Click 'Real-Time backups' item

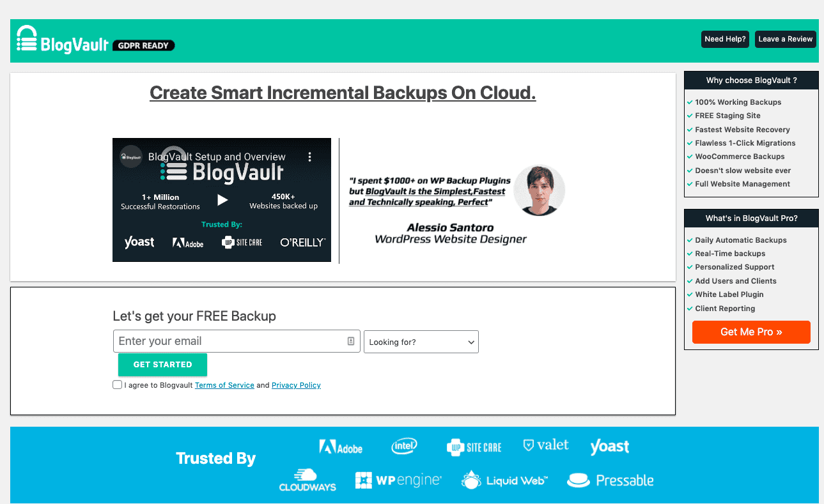pyautogui.click(x=730, y=254)
